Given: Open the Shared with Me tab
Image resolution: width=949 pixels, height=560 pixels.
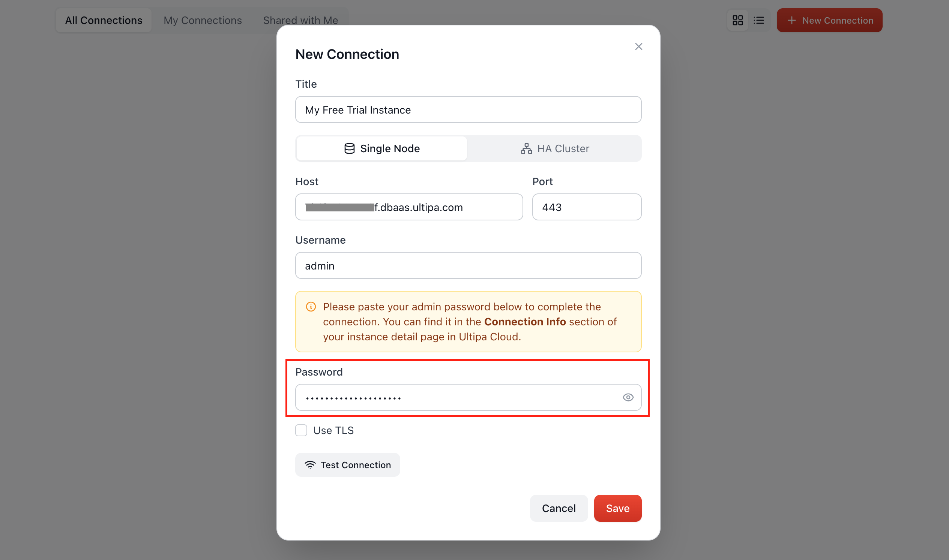Looking at the screenshot, I should 300,20.
